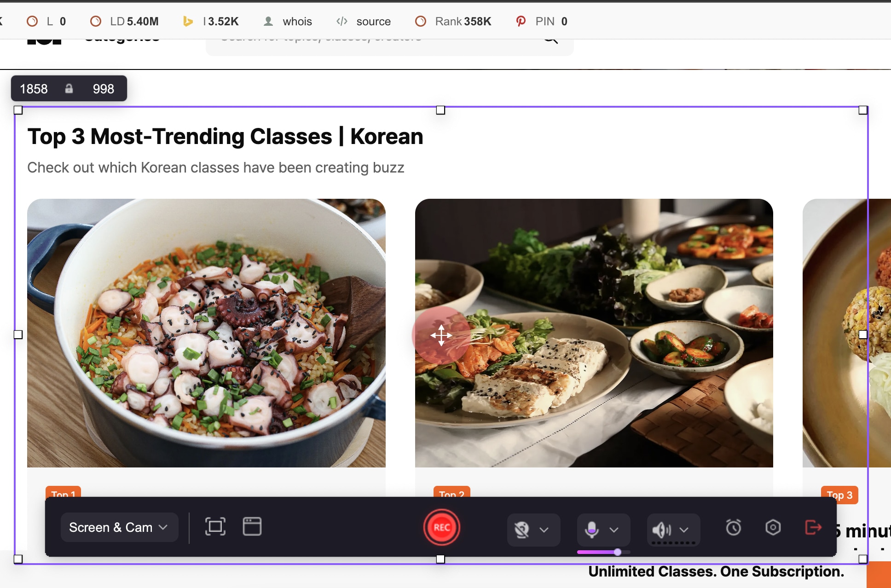Click the Top 3 badge
The height and width of the screenshot is (588, 891).
click(x=839, y=495)
